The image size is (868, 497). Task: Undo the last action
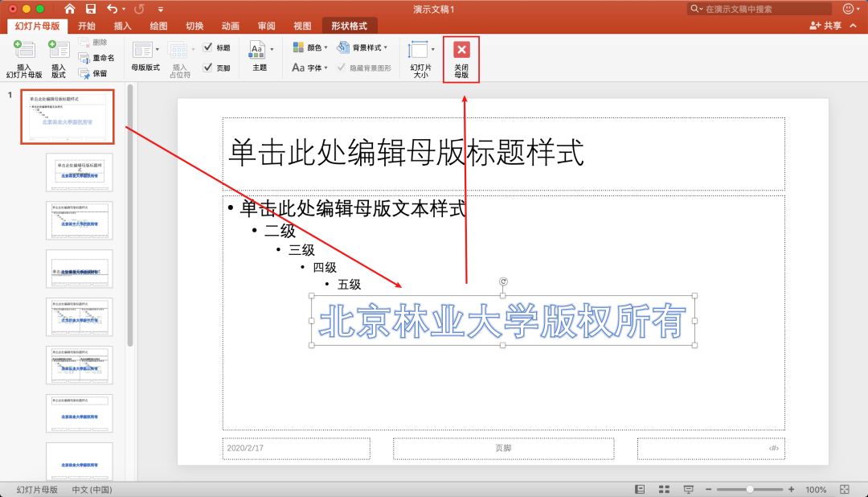113,9
